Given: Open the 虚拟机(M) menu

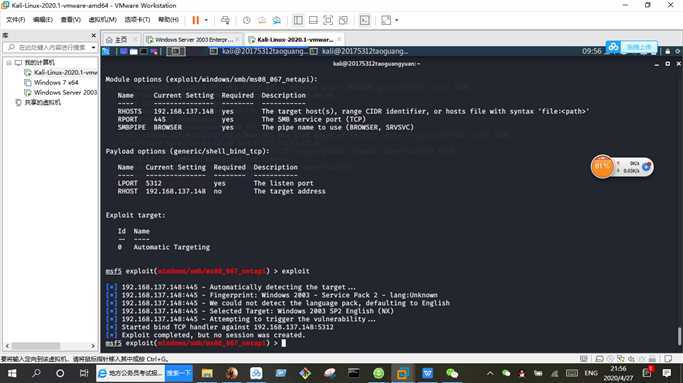Looking at the screenshot, I should coord(102,20).
